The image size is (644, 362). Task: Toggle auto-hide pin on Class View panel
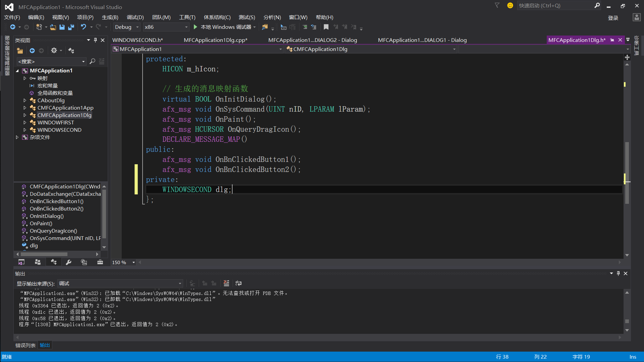coord(96,40)
